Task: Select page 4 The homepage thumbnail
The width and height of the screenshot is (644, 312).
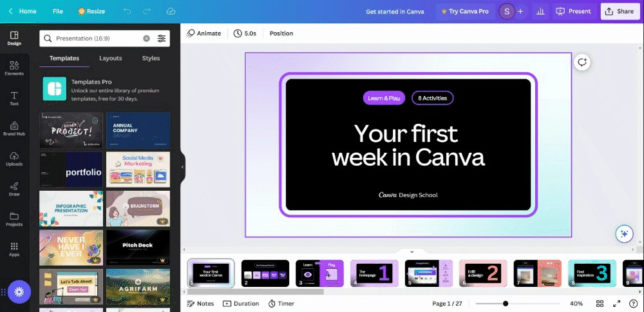Action: coord(374,273)
